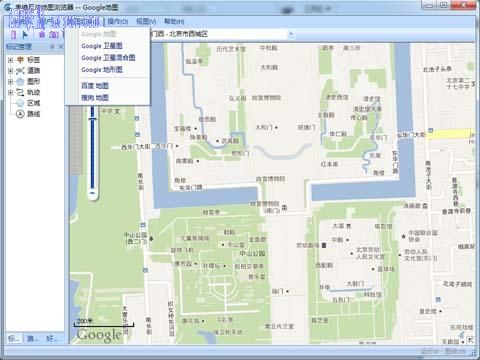
Task: Select 路线 in the marker tree
Action: point(33,114)
